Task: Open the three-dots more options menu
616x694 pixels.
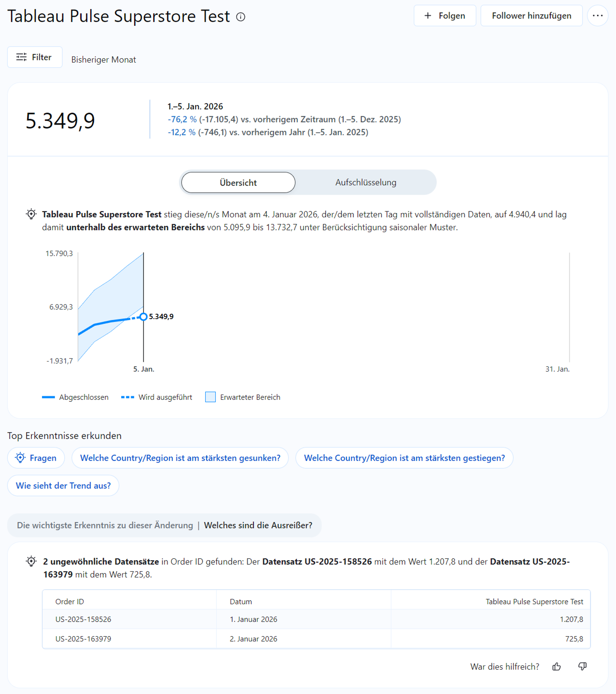Action: click(x=597, y=16)
